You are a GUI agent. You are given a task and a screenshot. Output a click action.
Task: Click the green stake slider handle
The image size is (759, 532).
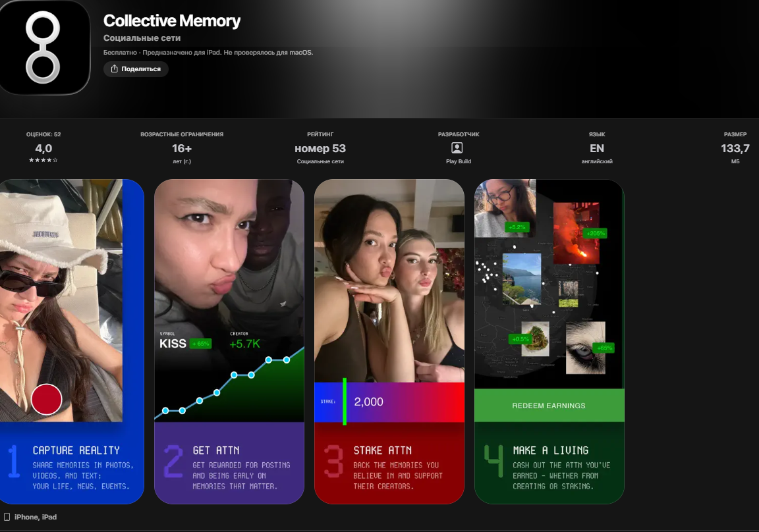pos(345,402)
